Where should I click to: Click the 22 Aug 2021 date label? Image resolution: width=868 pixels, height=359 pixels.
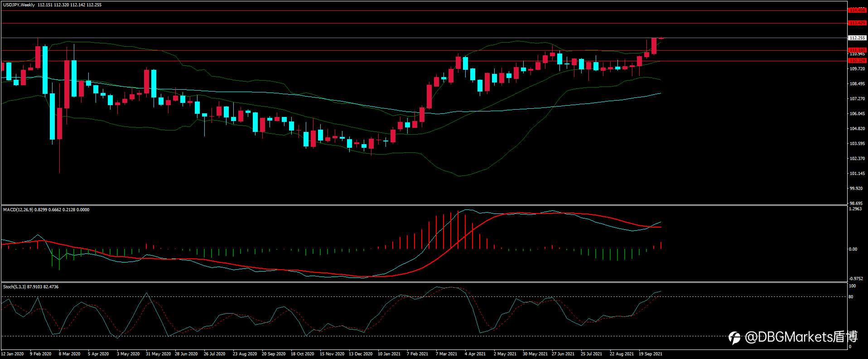[x=622, y=354]
